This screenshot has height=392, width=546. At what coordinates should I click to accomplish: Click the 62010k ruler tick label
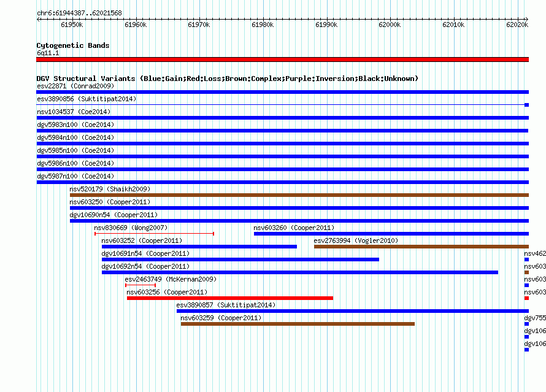[x=453, y=25]
